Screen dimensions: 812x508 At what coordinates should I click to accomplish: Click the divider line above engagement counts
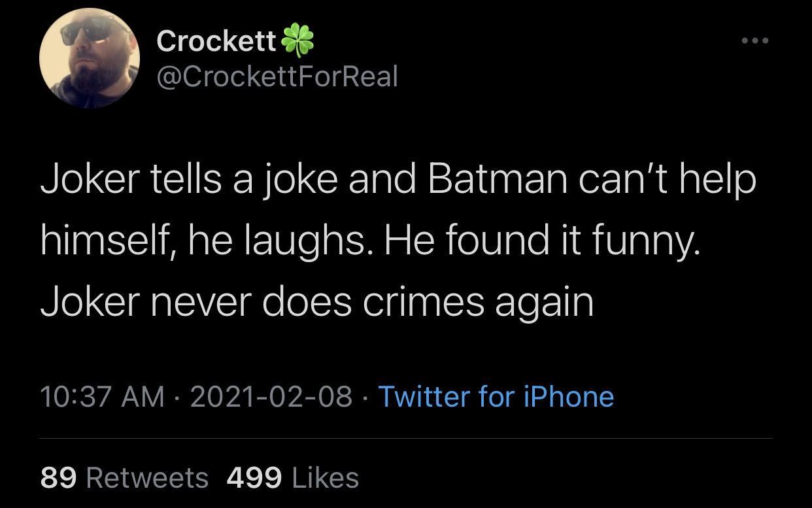coord(405,439)
